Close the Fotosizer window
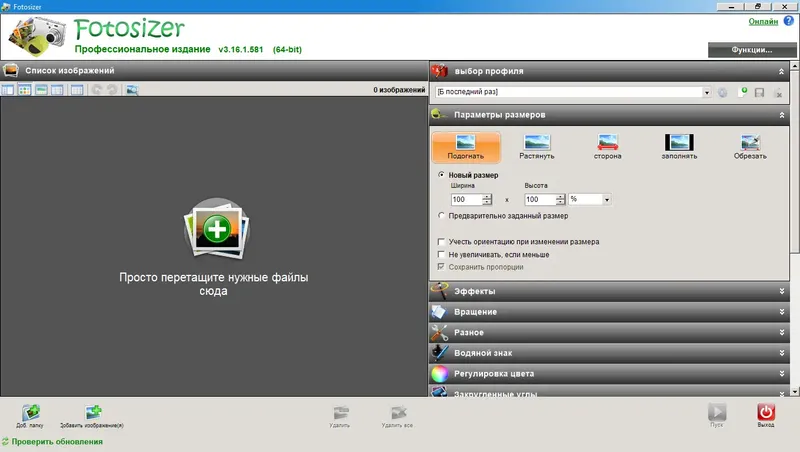Screen dimensions: 800x452 point(784,7)
